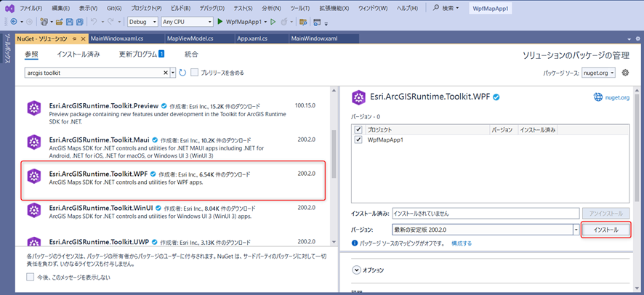This screenshot has height=295, width=644.
Task: Select the Esri.ArcGISRuntime.Toolkit.WPF package row
Action: click(x=174, y=180)
